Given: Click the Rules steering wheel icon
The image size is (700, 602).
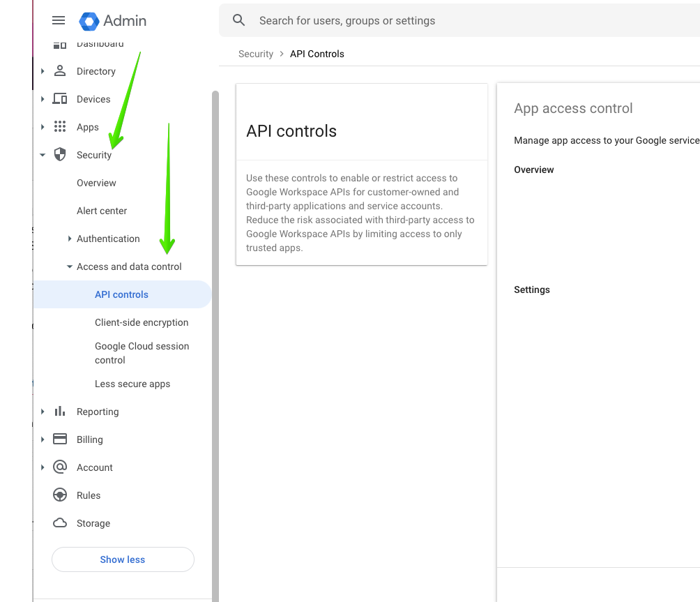Looking at the screenshot, I should (60, 495).
